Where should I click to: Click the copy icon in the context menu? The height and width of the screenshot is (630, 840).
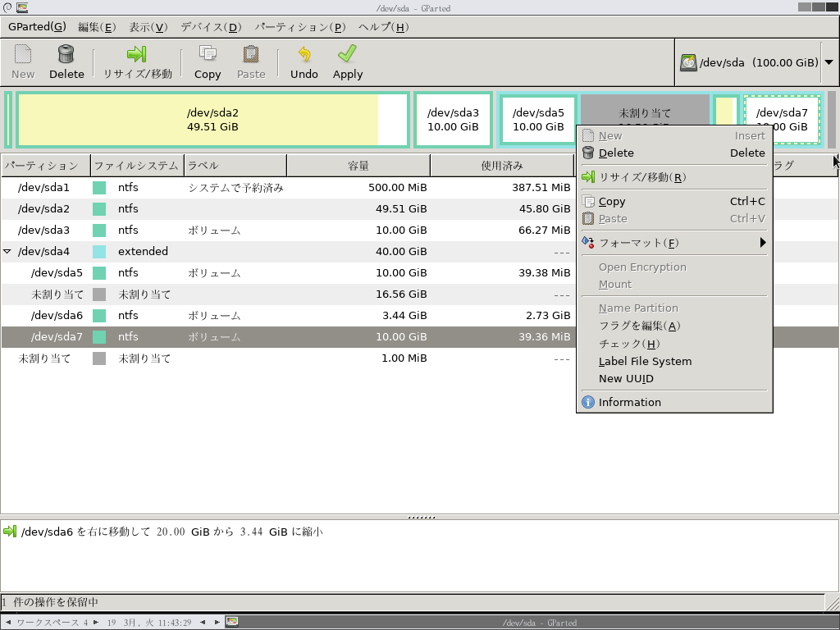point(588,202)
